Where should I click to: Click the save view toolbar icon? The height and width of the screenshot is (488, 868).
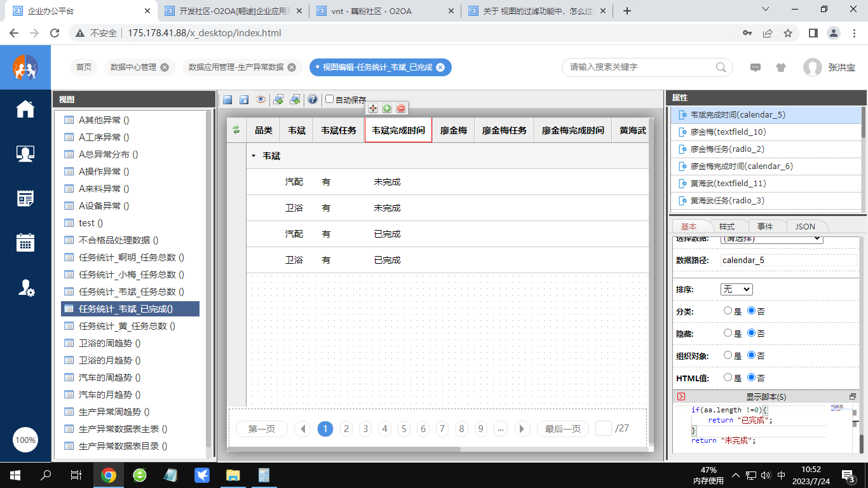227,100
